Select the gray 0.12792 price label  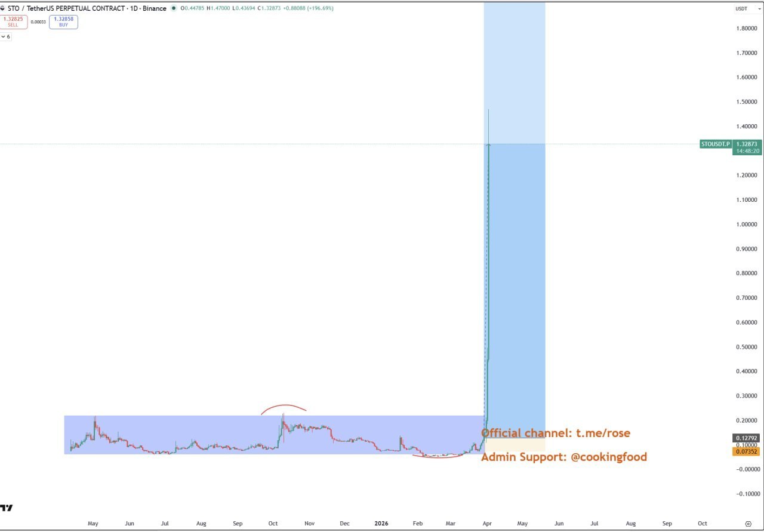[746, 438]
